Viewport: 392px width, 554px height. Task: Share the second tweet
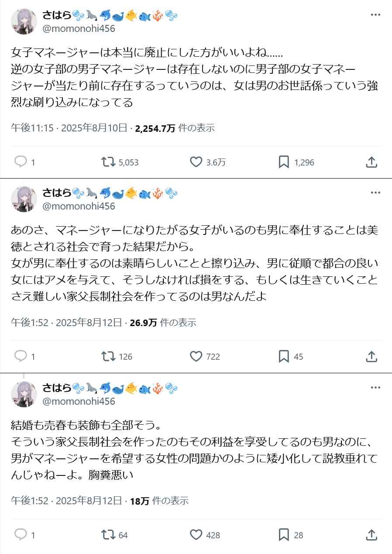[371, 356]
